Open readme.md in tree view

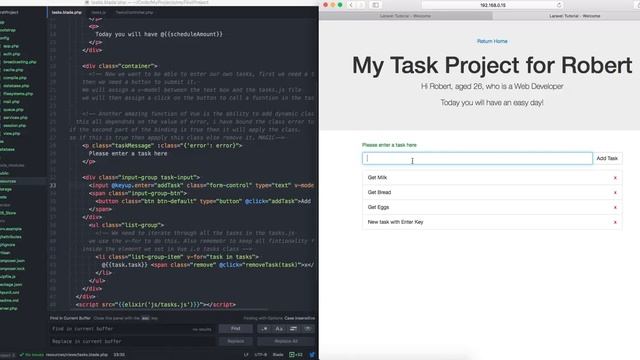(x=9, y=300)
